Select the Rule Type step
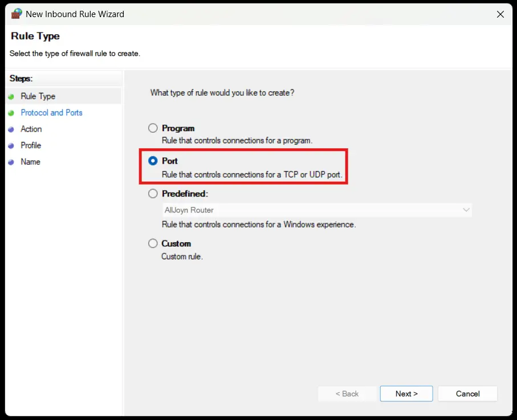Image resolution: width=517 pixels, height=420 pixels. pos(38,96)
